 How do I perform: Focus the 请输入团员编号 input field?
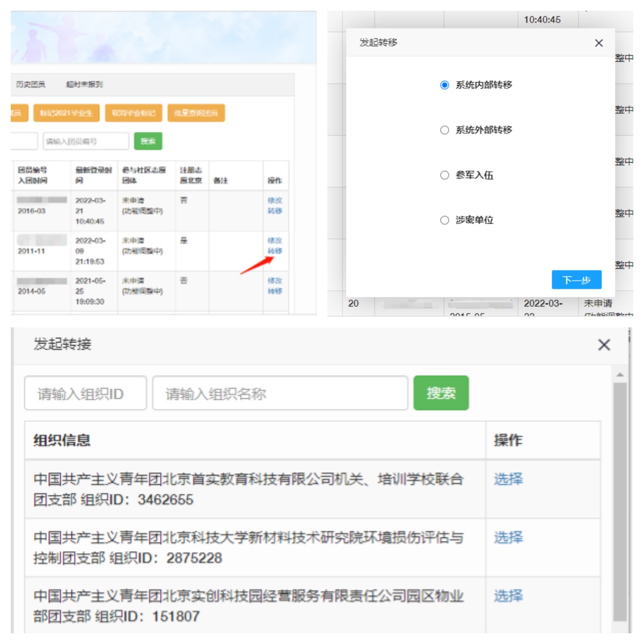[x=86, y=141]
